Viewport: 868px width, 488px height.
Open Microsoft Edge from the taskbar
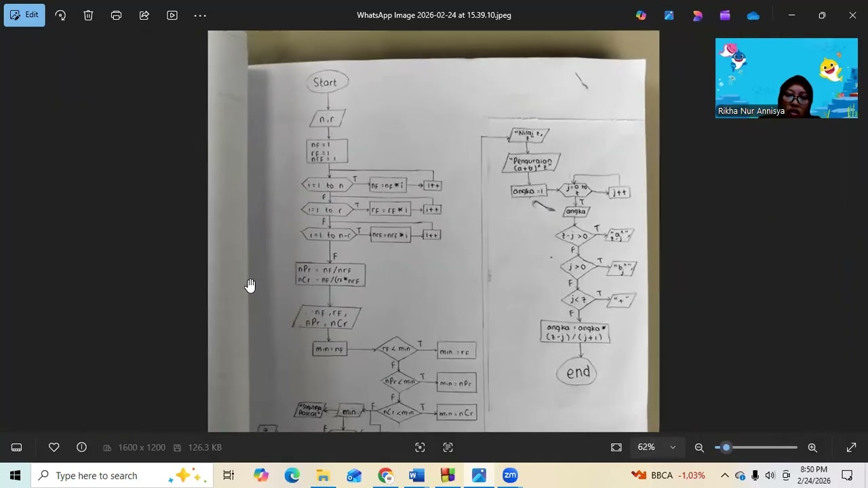pyautogui.click(x=292, y=475)
